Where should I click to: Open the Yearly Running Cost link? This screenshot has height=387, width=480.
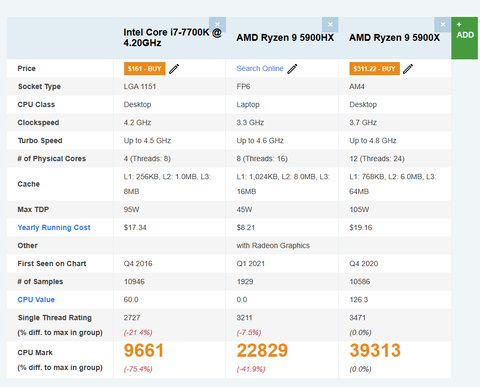(x=54, y=227)
